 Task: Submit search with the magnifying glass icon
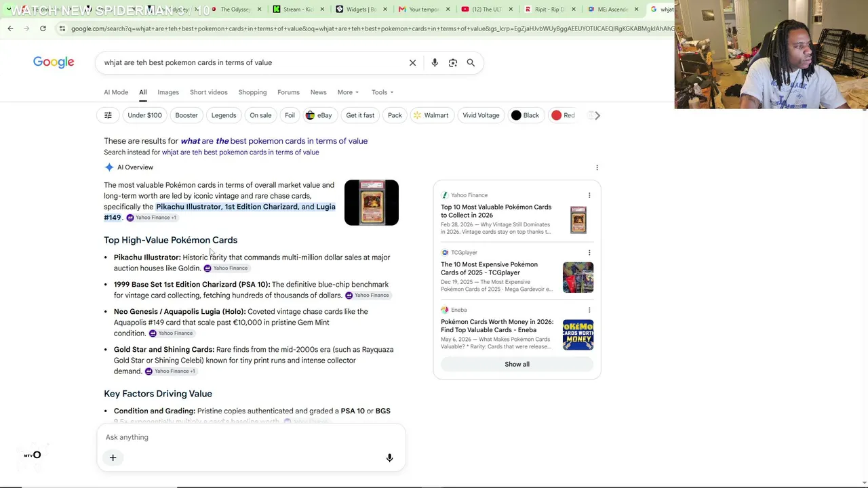pyautogui.click(x=471, y=63)
